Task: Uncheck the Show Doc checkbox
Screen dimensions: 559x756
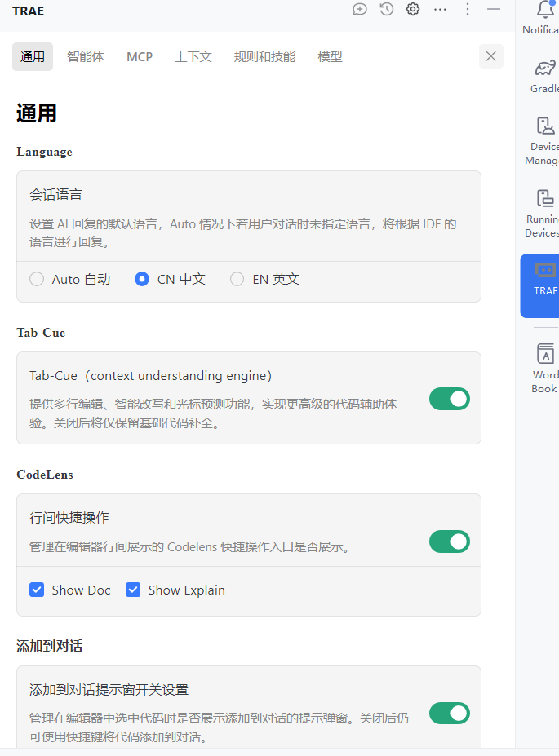Action: [x=37, y=590]
